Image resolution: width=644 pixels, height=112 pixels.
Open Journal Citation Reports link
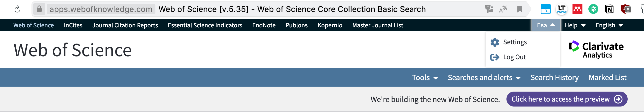(x=125, y=25)
